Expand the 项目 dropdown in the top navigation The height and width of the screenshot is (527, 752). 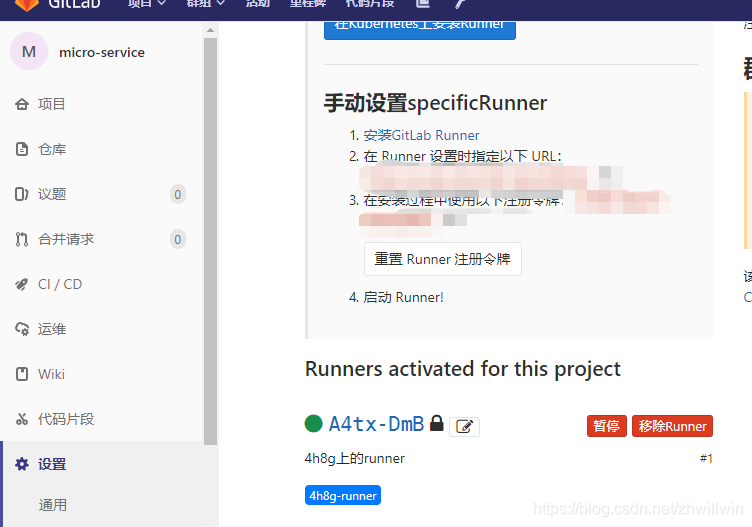pyautogui.click(x=146, y=4)
